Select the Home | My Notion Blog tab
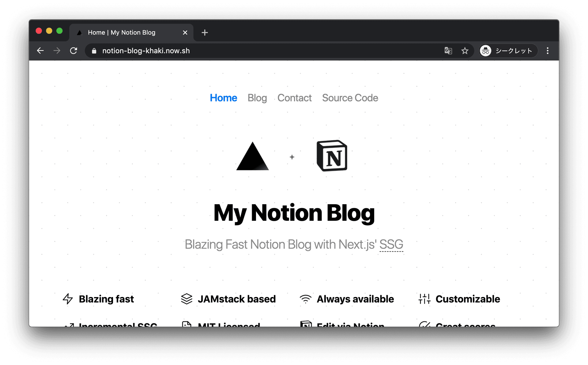588x365 pixels. coord(131,32)
